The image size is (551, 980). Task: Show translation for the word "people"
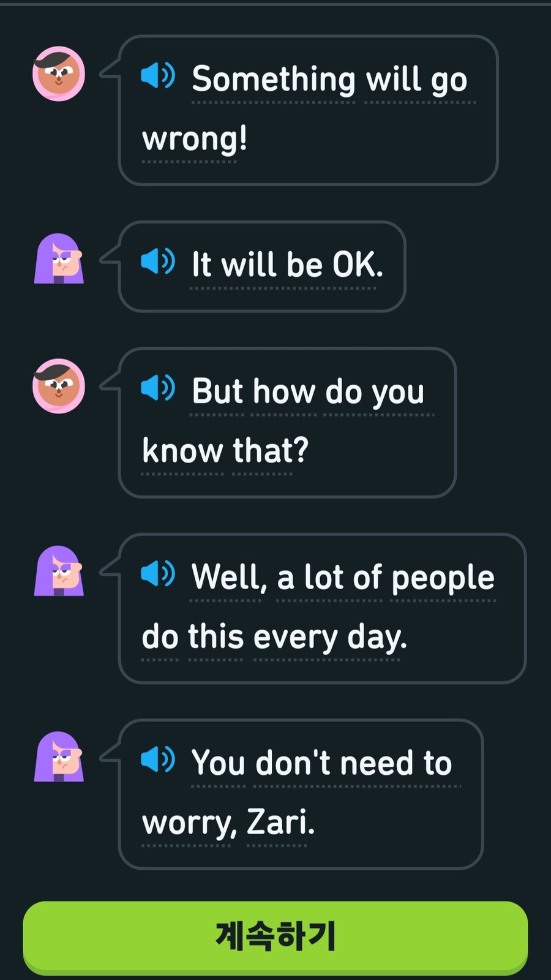(x=443, y=579)
